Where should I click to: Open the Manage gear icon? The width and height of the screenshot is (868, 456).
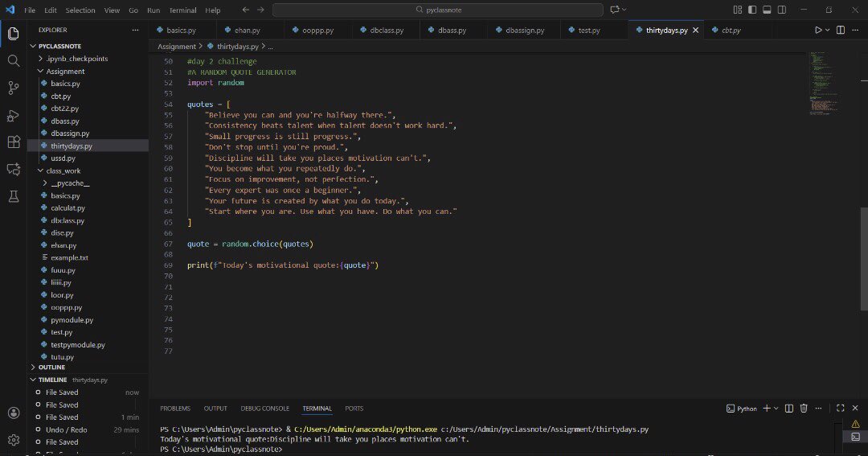click(14, 439)
